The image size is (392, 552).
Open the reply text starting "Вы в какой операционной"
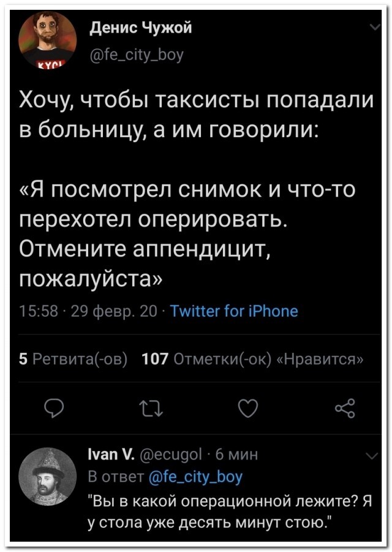pyautogui.click(x=230, y=510)
